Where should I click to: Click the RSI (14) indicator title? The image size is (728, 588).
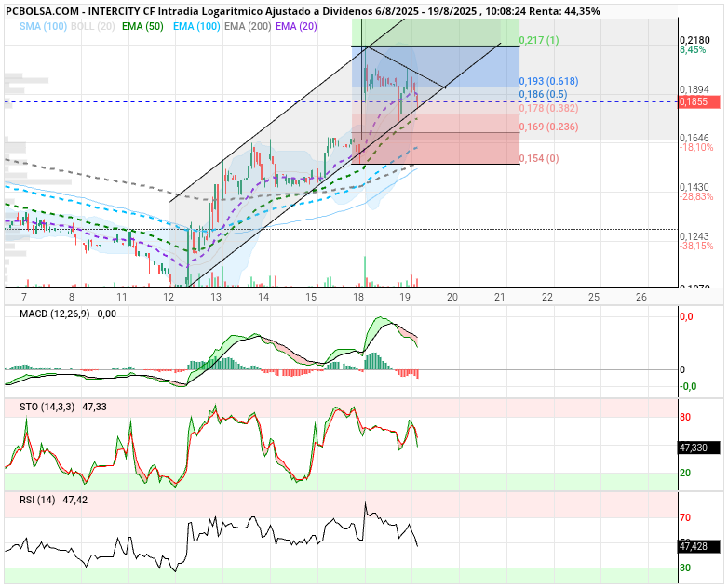tap(37, 500)
